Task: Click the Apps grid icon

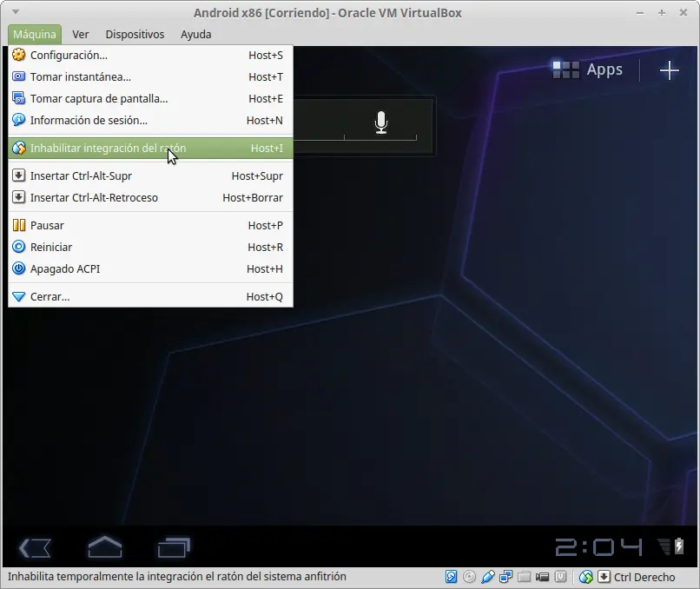Action: click(x=565, y=69)
